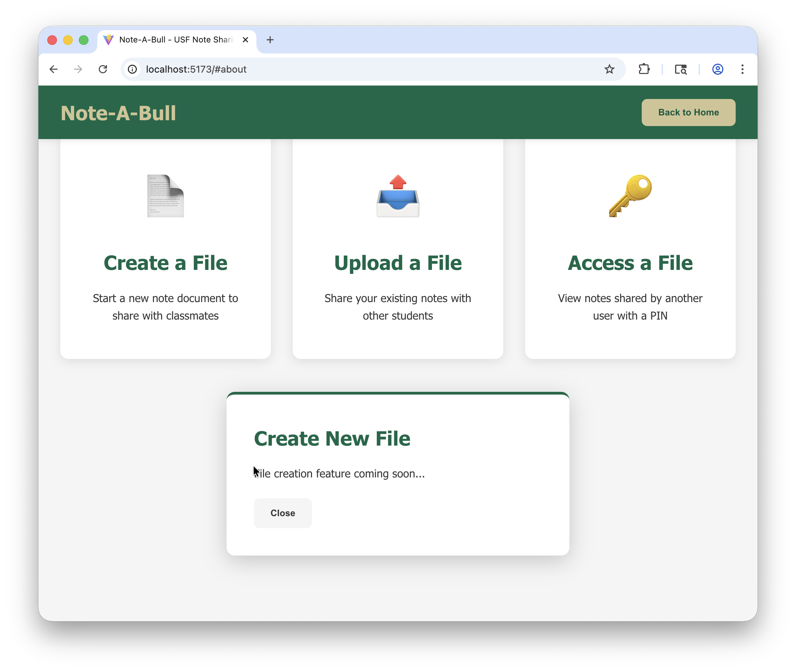Select the Upload a File card title
Image resolution: width=796 pixels, height=672 pixels.
point(398,263)
